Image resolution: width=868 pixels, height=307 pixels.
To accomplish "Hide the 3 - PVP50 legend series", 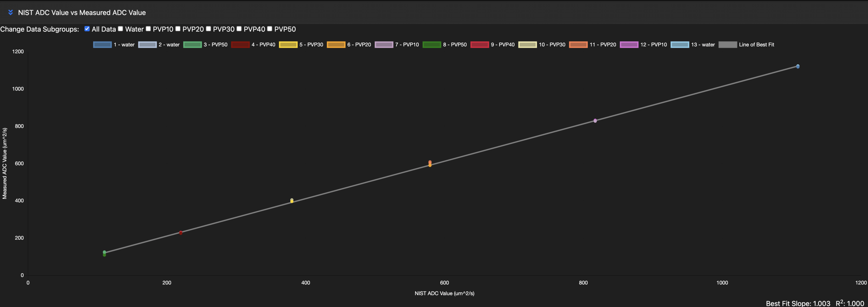I will (x=192, y=45).
